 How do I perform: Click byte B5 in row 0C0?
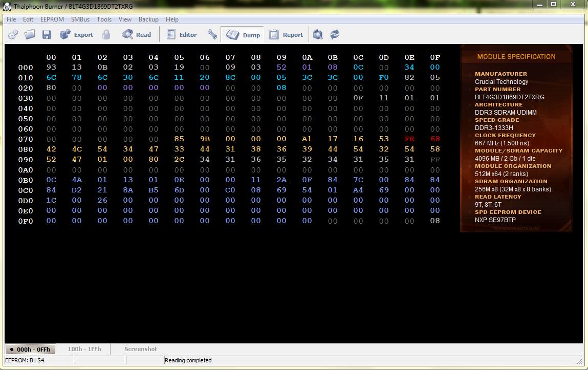[x=154, y=190]
